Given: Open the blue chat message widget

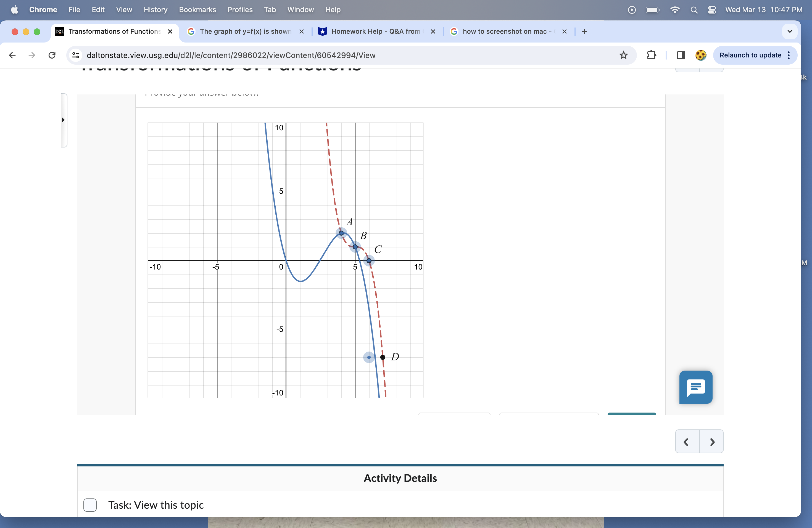Looking at the screenshot, I should [x=695, y=387].
